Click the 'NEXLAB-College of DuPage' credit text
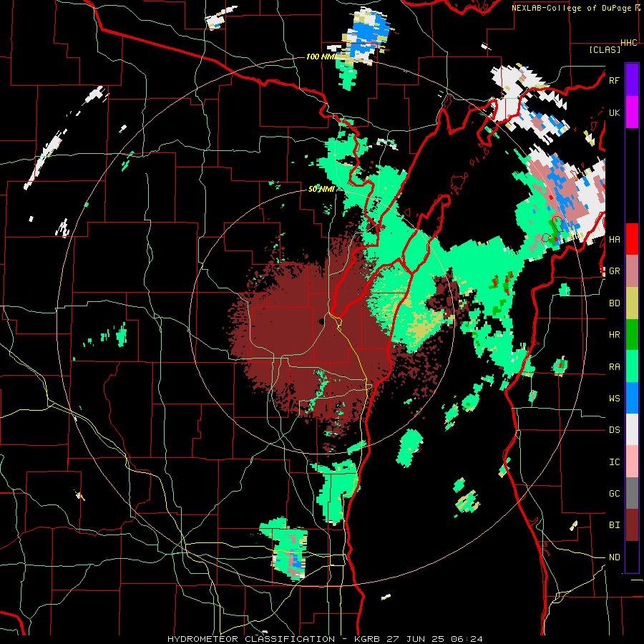Viewport: 644px width, 644px height. point(572,8)
